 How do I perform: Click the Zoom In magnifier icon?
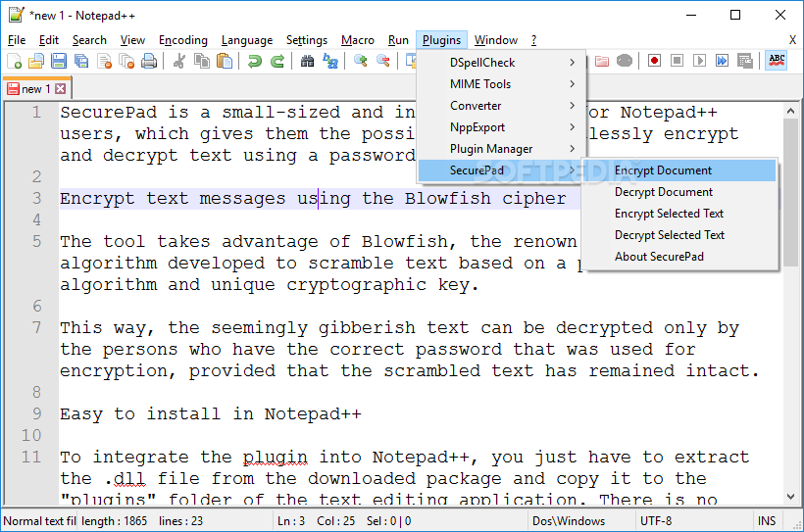(360, 61)
